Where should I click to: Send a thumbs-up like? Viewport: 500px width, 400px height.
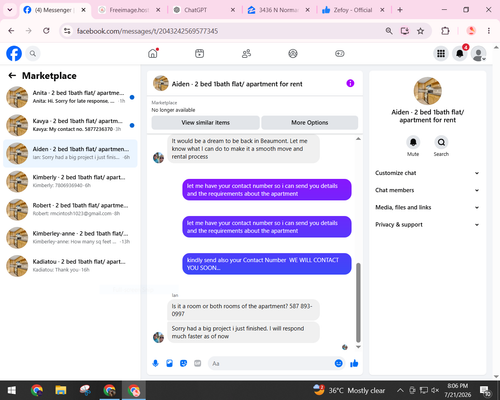354,363
